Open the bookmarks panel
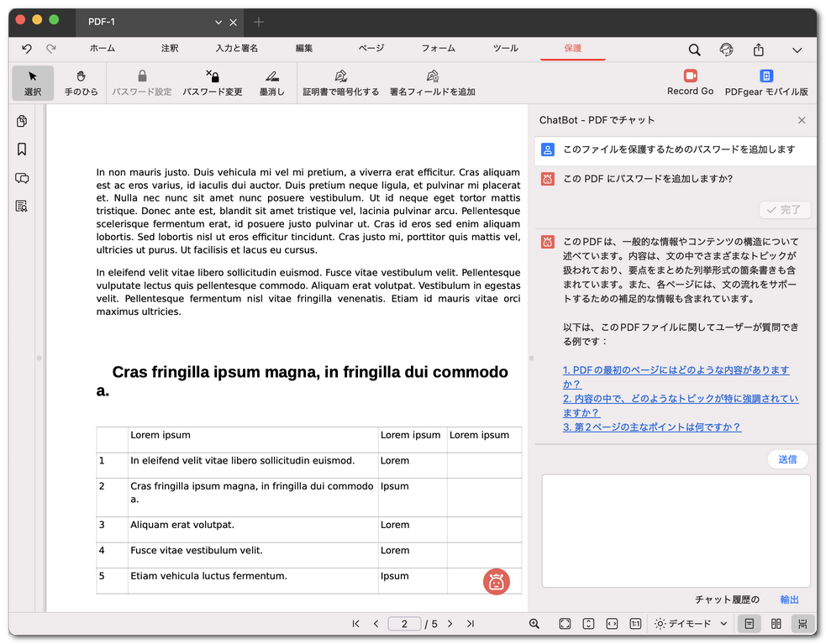Image resolution: width=826 pixels, height=644 pixels. [21, 149]
